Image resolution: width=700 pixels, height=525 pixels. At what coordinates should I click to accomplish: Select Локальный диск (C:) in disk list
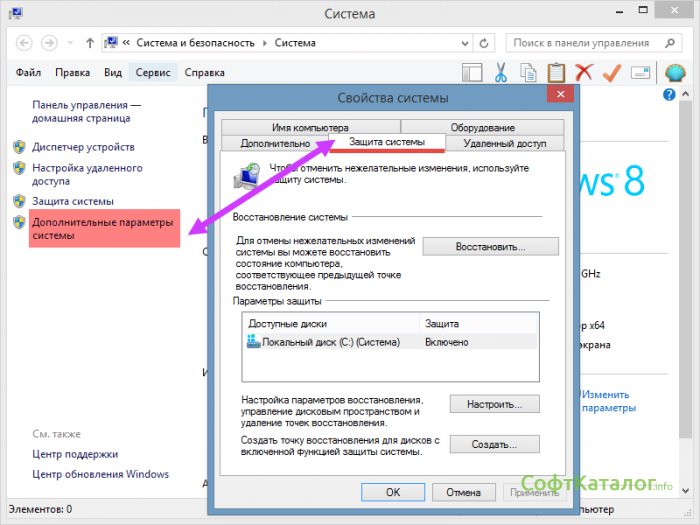[x=323, y=342]
